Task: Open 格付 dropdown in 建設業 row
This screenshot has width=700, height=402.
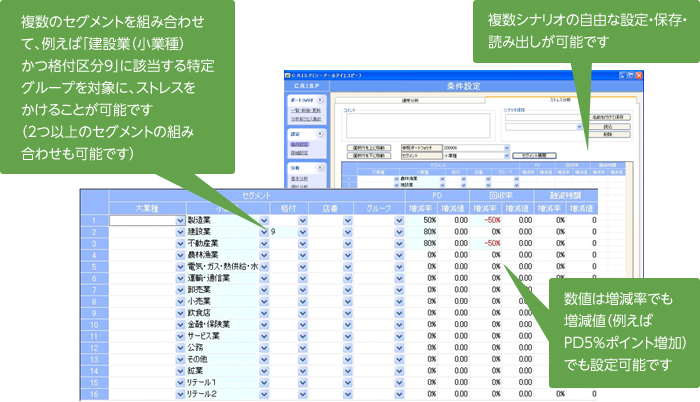Action: click(302, 231)
